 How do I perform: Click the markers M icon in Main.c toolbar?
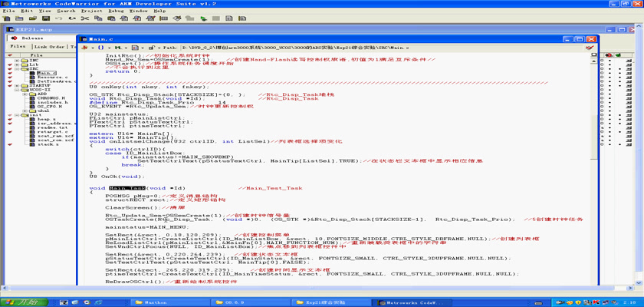click(x=118, y=48)
